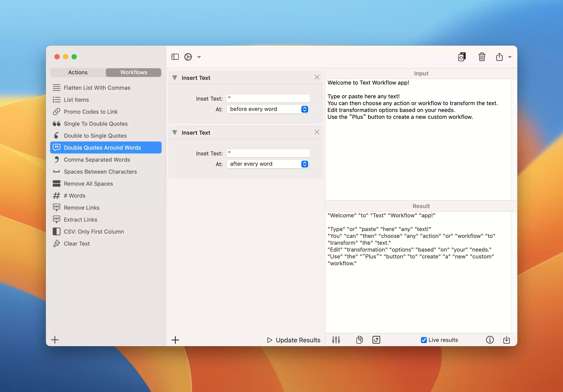Screen dimensions: 563x392
Task: Add a new action with the plus in workflow pane
Action: 175,340
